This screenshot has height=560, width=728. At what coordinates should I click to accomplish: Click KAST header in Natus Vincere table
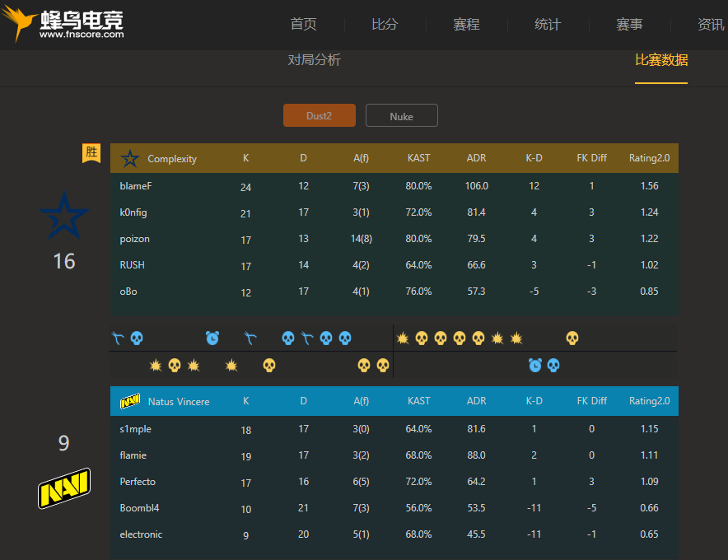419,401
